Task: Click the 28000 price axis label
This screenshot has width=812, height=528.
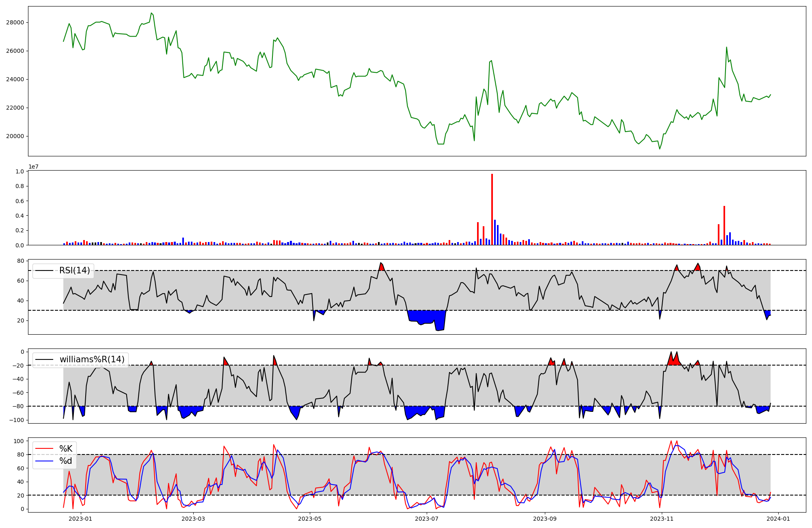Action: point(15,22)
